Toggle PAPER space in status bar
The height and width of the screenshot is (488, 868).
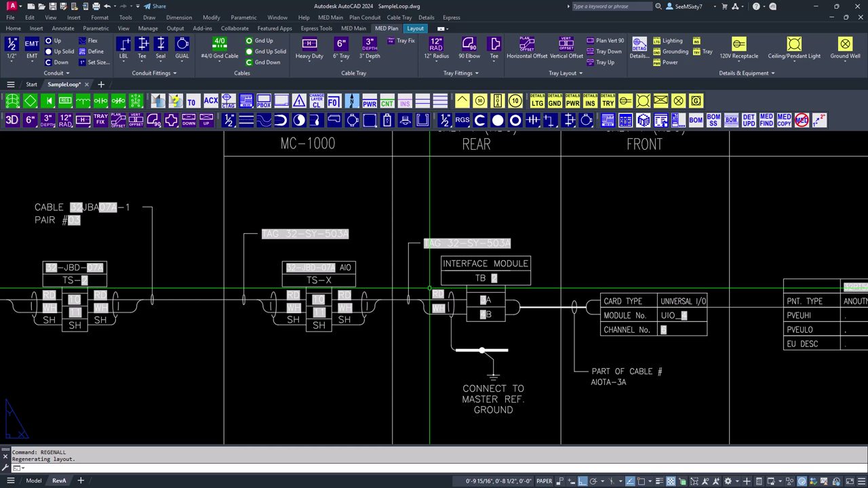click(545, 481)
